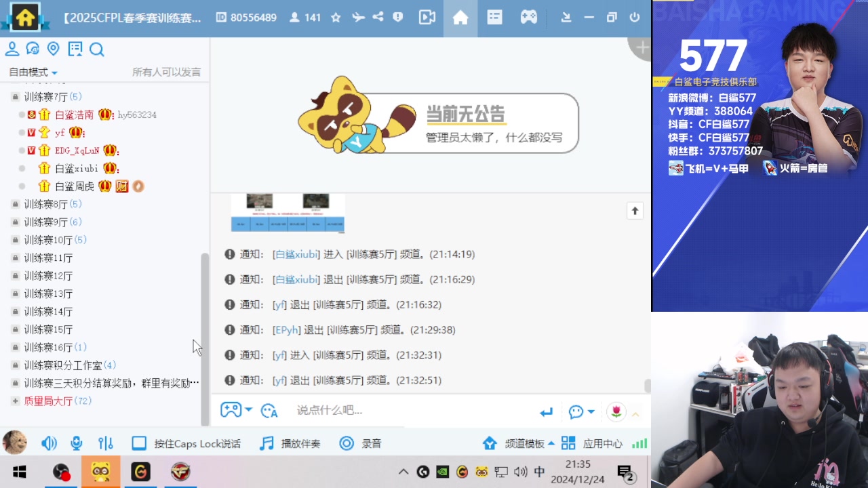Expand the gift panel up-arrow
Viewport: 868px width, 488px height.
635,413
